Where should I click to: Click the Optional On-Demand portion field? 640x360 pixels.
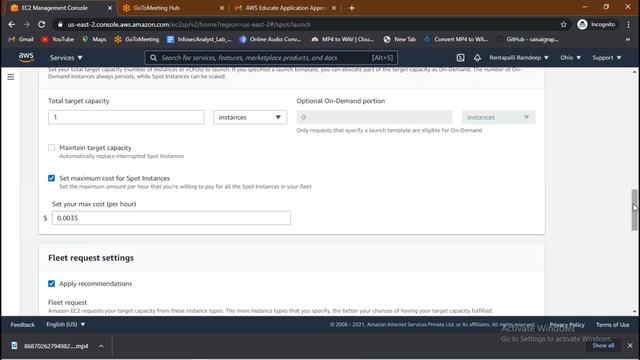[x=374, y=117]
